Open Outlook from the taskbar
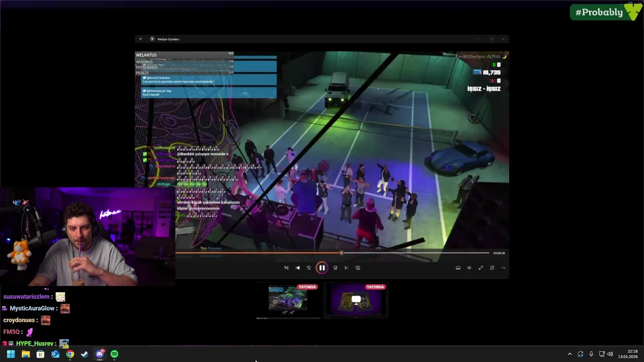This screenshot has width=644, height=362. (x=55, y=354)
